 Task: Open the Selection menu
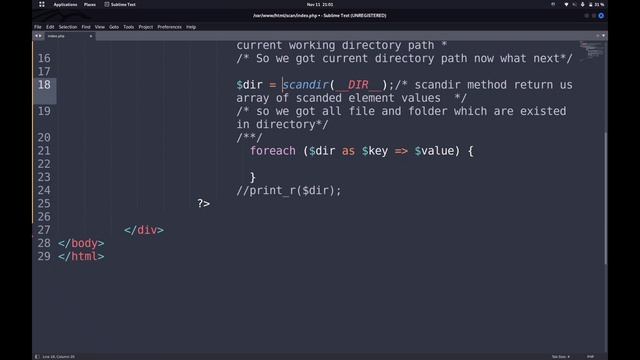tap(68, 27)
